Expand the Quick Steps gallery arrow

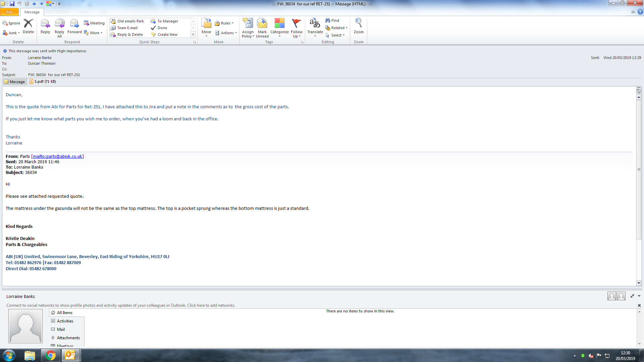(193, 35)
